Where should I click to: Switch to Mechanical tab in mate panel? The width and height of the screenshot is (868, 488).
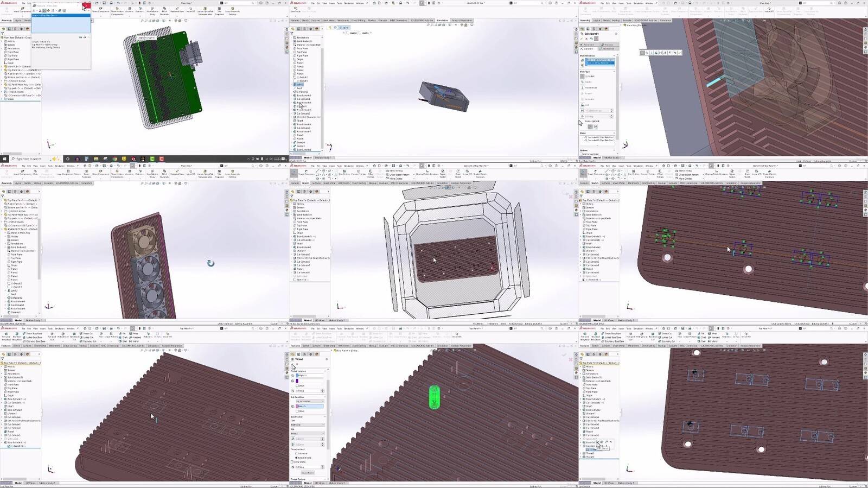click(607, 48)
